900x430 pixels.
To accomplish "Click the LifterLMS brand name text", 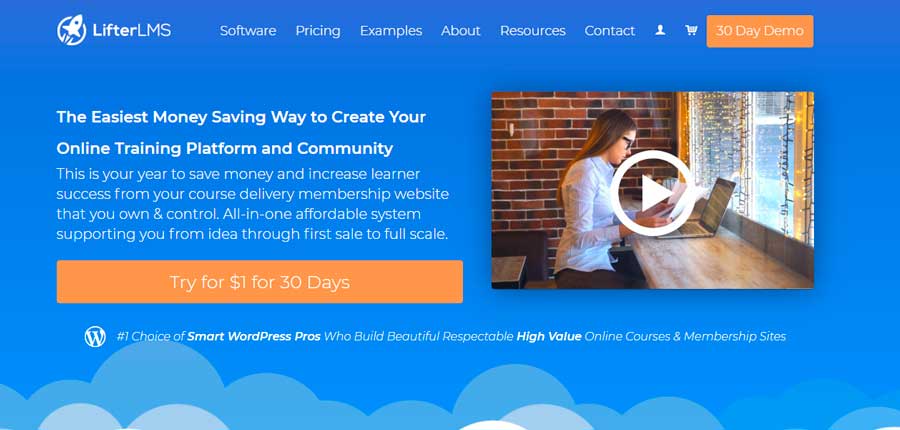I will (131, 30).
